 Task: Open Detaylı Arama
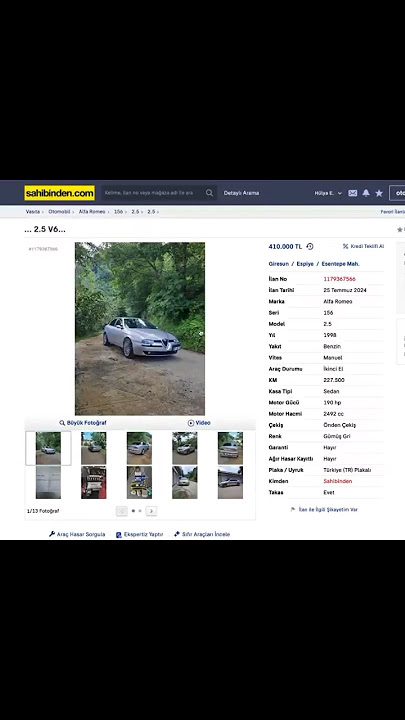coord(242,193)
